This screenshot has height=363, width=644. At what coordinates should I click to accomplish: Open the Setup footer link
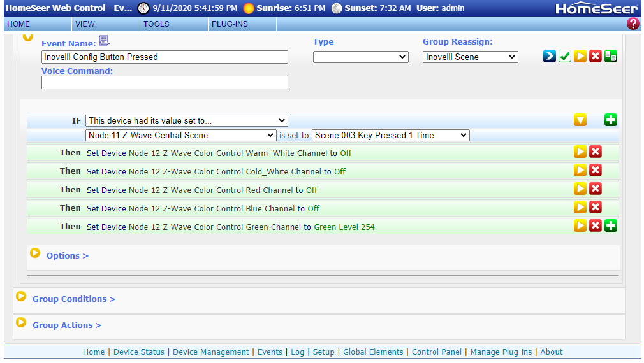[x=324, y=352]
